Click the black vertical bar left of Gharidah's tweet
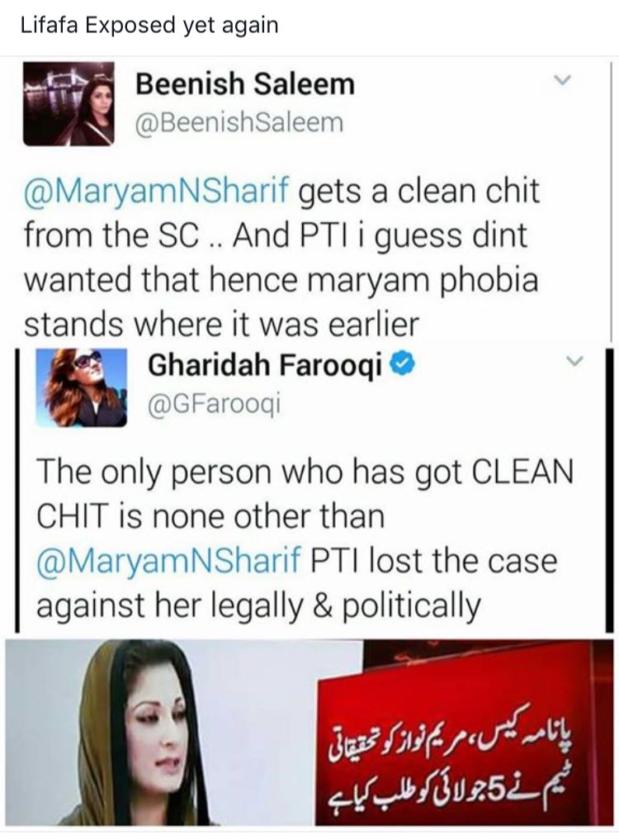 [x=17, y=489]
